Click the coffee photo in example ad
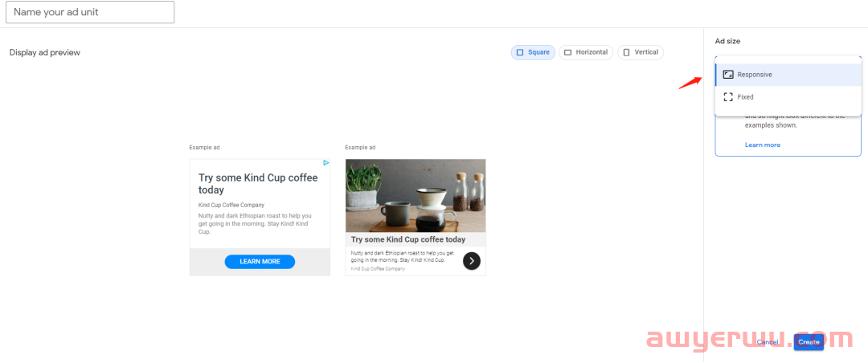 416,196
